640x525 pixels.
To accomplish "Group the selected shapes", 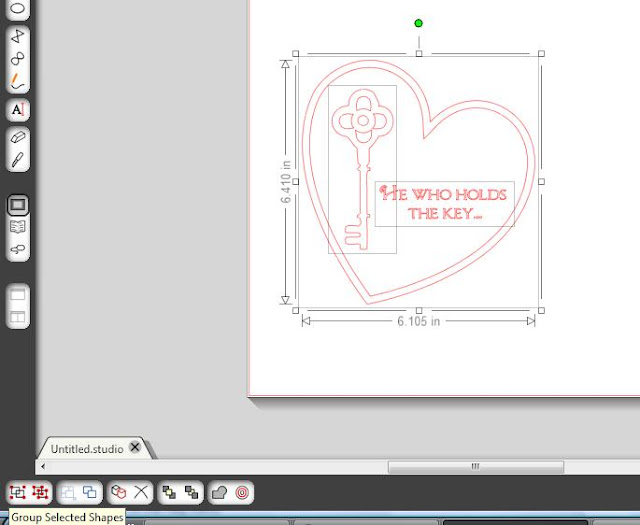I will tap(18, 492).
